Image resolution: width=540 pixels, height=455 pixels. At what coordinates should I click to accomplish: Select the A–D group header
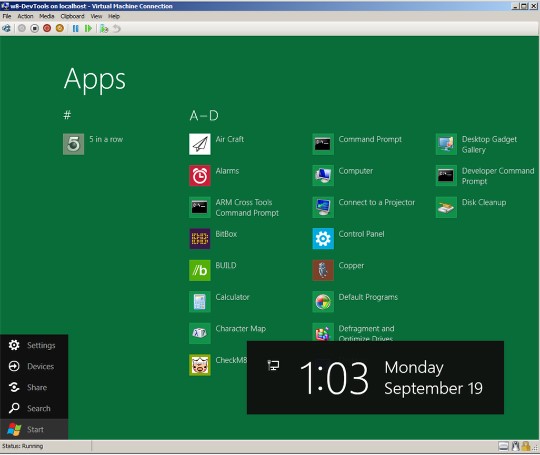point(204,115)
